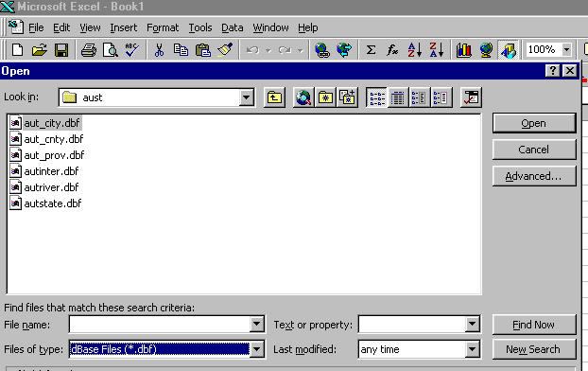
Task: Click the dialog help question mark button
Action: 552,71
